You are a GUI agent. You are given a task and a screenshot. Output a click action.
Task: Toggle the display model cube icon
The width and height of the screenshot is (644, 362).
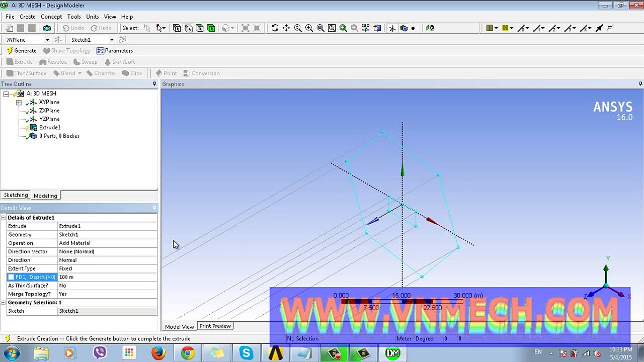tap(404, 28)
